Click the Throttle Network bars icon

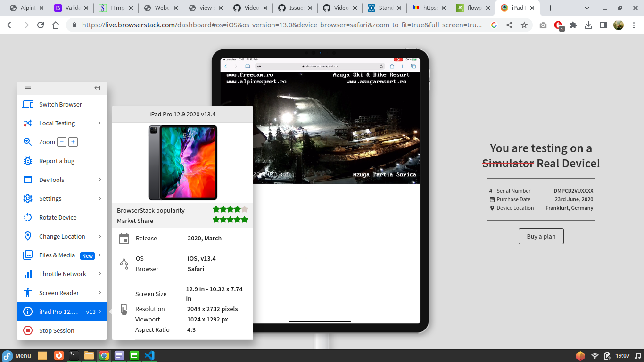[x=28, y=274]
